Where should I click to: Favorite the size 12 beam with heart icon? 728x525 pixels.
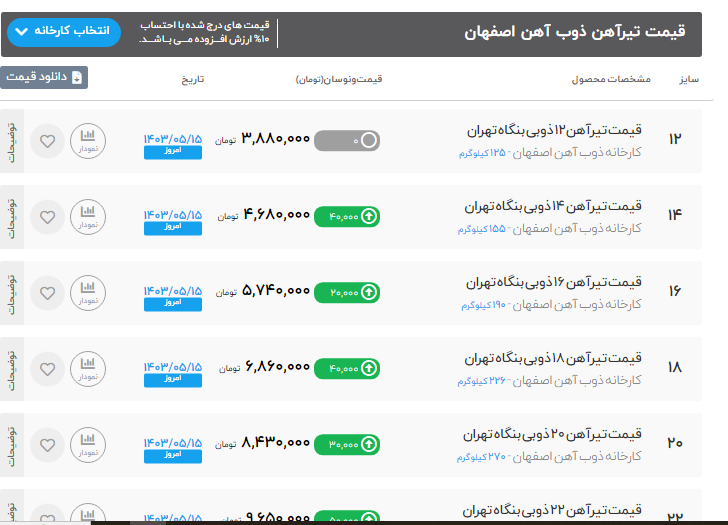pos(47,141)
